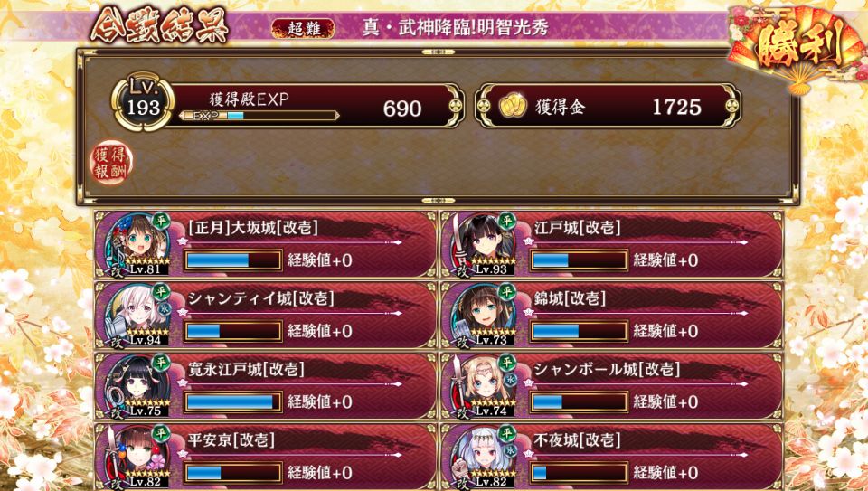Click the stage title 真・武神降臨!明智光秀

(x=455, y=28)
